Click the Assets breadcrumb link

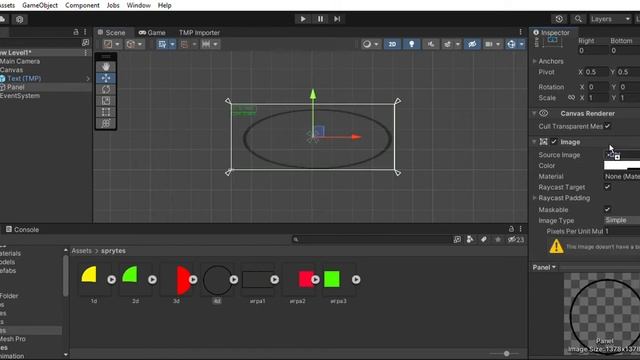82,251
